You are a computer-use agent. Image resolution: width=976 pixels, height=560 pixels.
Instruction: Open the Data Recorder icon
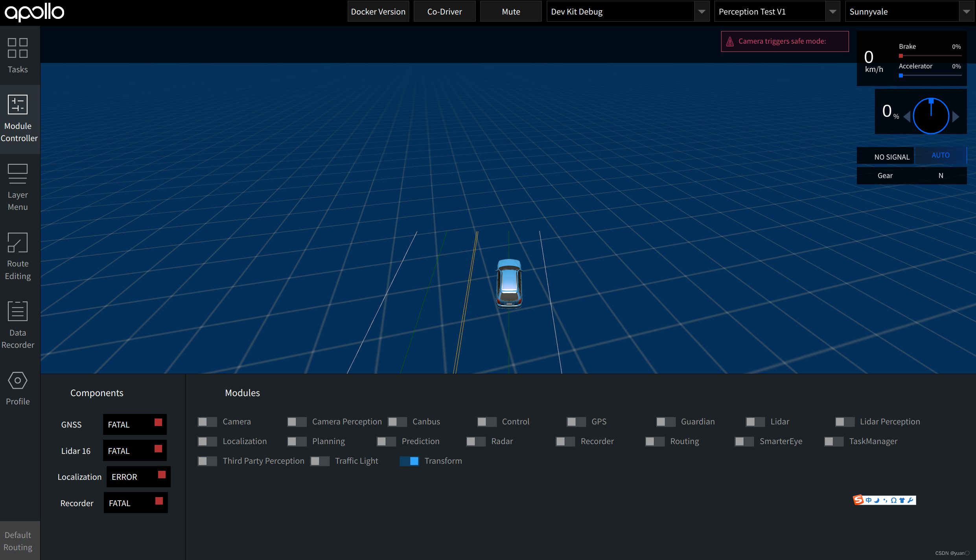18,311
